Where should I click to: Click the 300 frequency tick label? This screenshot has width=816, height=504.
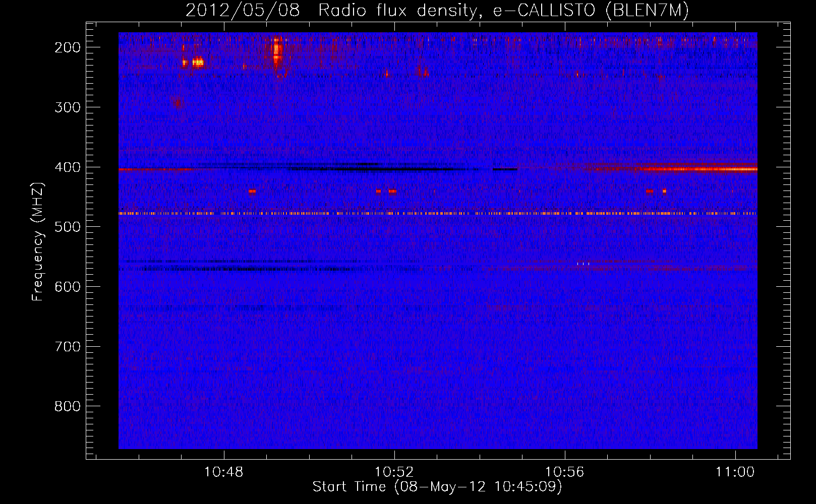pos(68,107)
